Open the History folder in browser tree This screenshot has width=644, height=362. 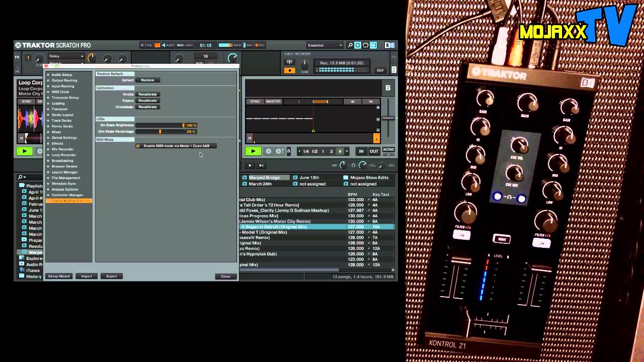34,277
